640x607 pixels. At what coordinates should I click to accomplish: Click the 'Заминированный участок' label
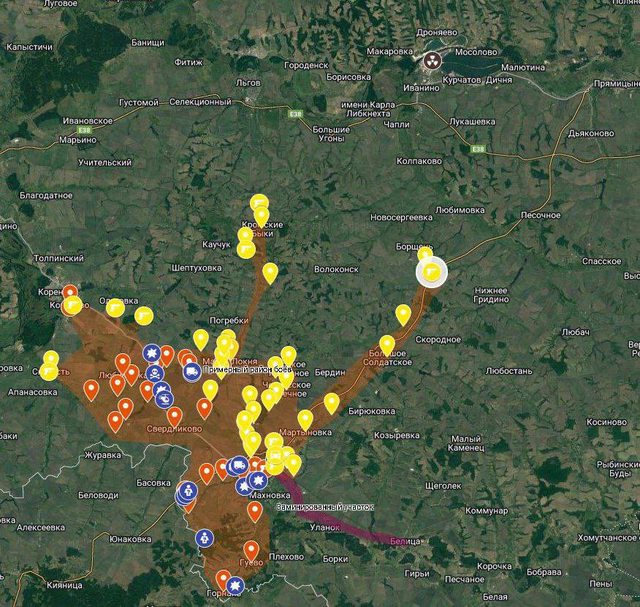325,507
